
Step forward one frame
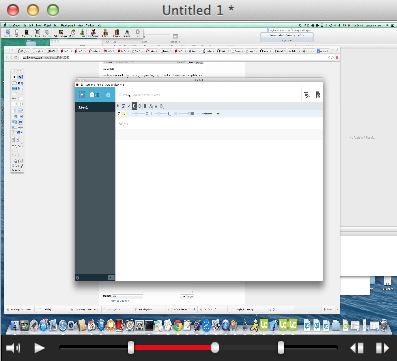[x=382, y=348]
